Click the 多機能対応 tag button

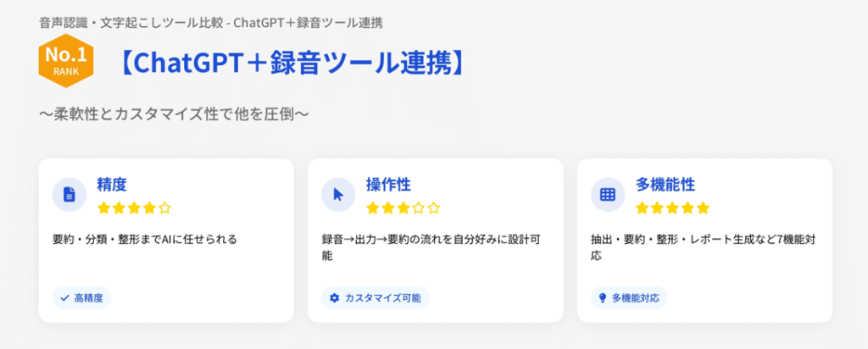click(x=629, y=298)
